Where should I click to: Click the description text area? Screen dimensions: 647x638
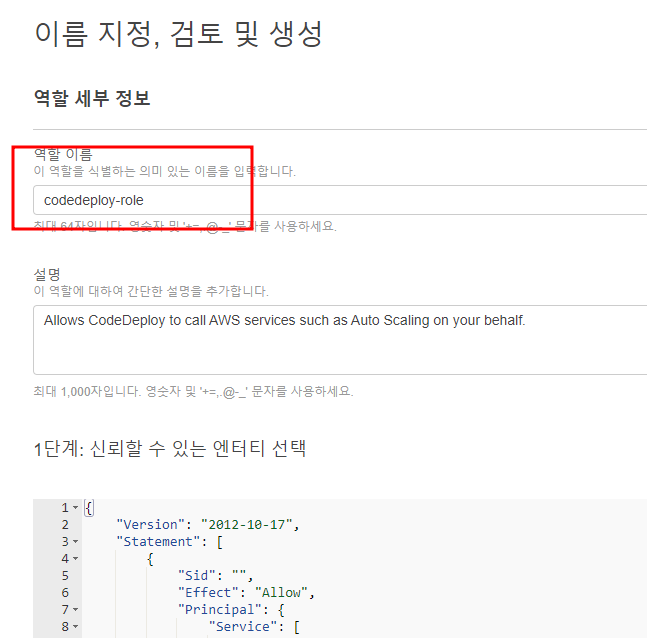point(340,339)
